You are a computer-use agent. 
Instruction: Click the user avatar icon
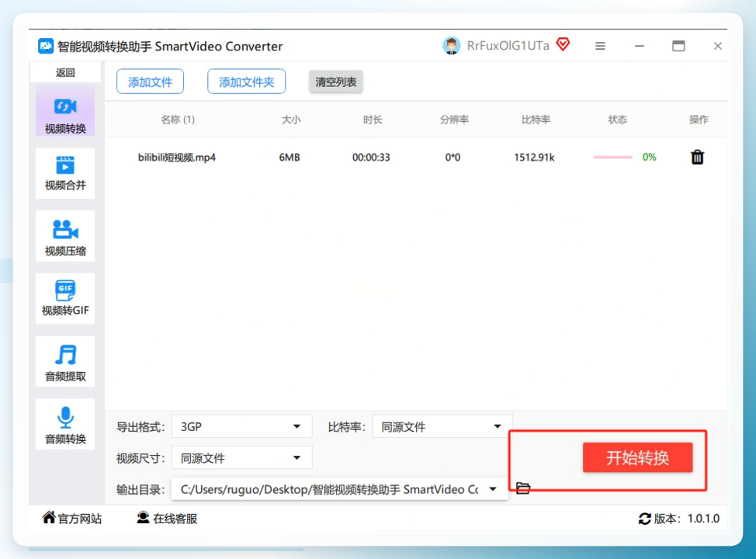pos(451,46)
